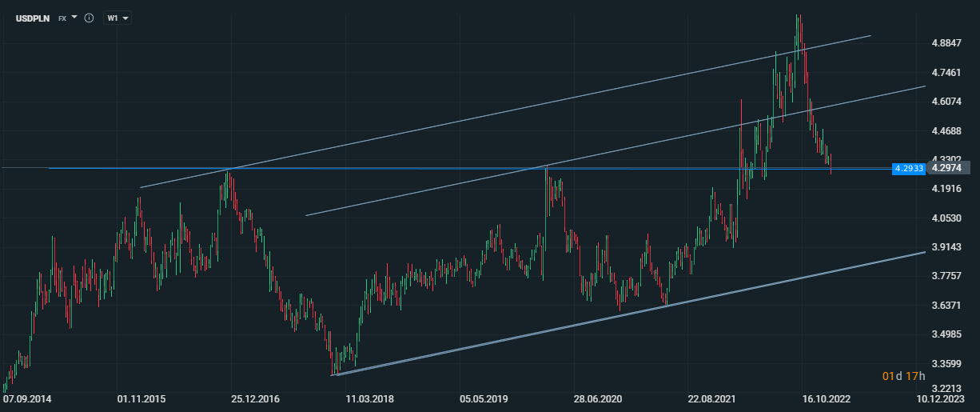This screenshot has height=412, width=980.
Task: Open the USDPLN instrument info icon
Action: 89,18
